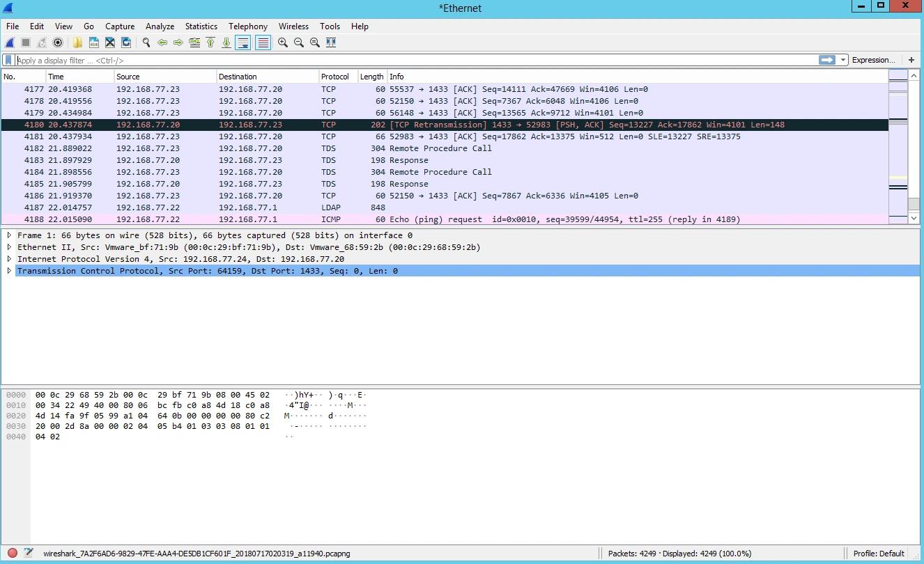Click the Expression... button
Viewport: 924px width, 564px height.
[x=873, y=60]
